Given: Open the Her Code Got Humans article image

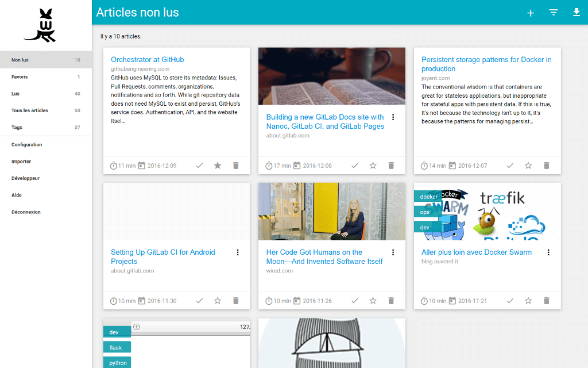Looking at the screenshot, I should click(332, 212).
